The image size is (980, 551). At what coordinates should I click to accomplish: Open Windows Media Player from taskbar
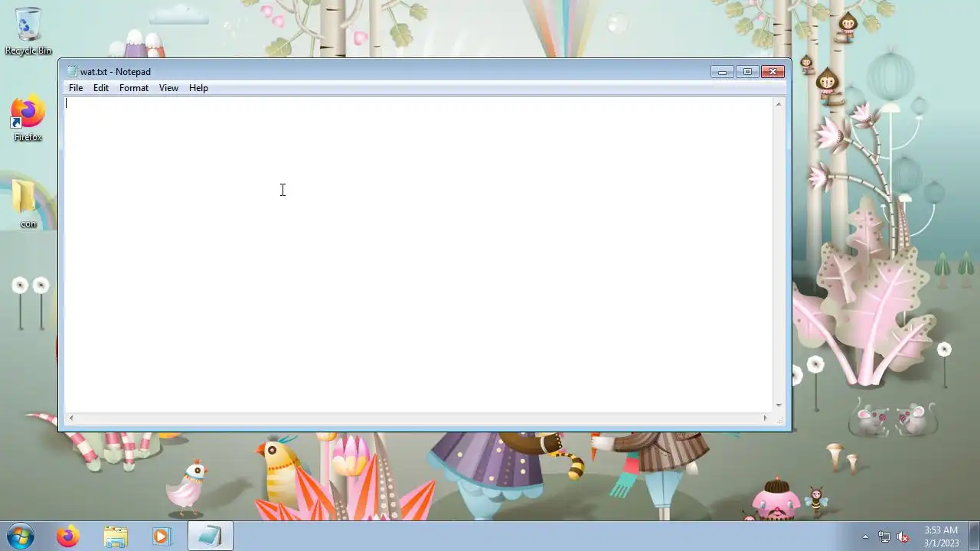pyautogui.click(x=162, y=536)
